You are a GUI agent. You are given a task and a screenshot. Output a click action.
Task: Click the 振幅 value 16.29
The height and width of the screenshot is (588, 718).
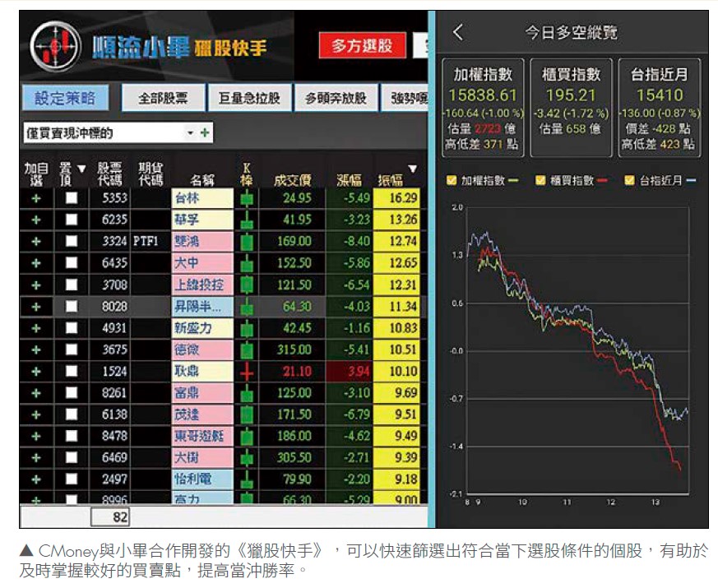pos(403,198)
